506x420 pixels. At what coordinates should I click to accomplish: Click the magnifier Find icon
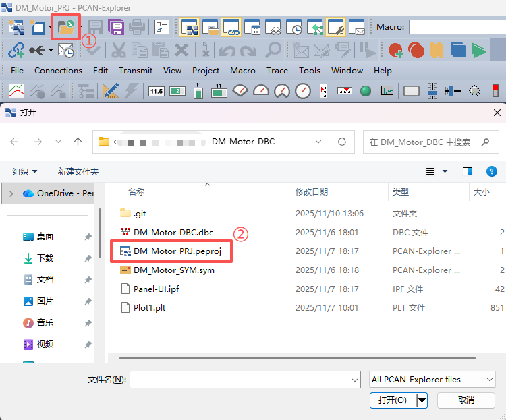tap(273, 50)
